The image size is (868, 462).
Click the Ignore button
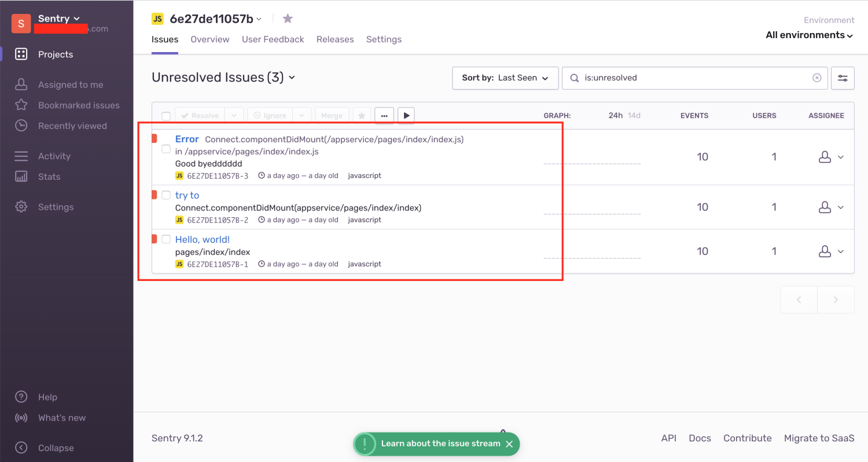pyautogui.click(x=270, y=116)
